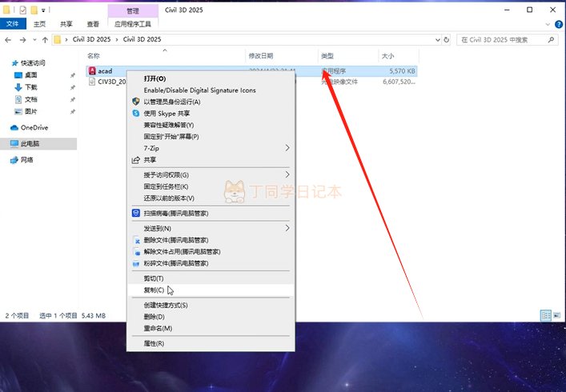Open 下载 folder in sidebar
Image resolution: width=566 pixels, height=392 pixels.
click(x=30, y=87)
